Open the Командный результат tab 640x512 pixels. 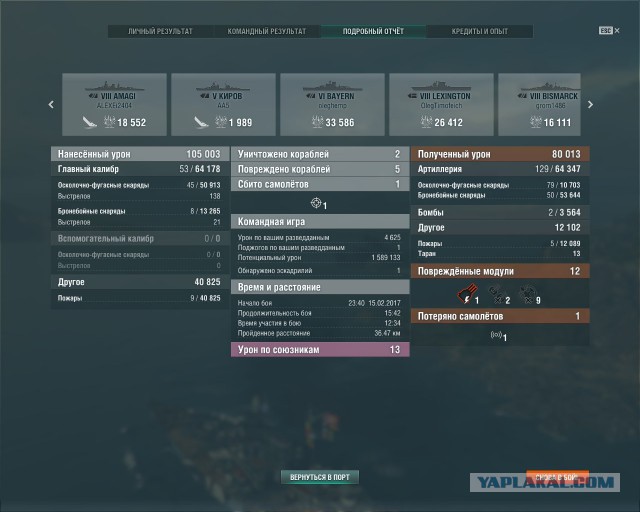(267, 31)
